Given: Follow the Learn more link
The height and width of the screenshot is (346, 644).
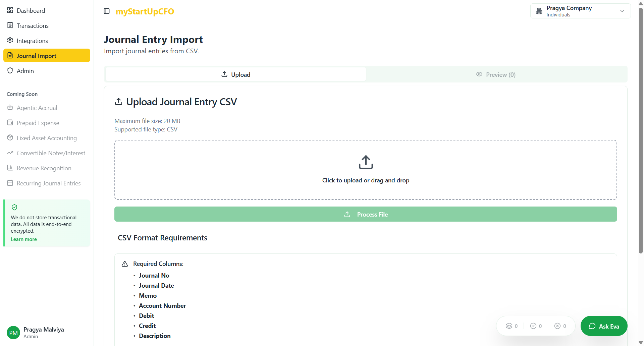Looking at the screenshot, I should [24, 239].
